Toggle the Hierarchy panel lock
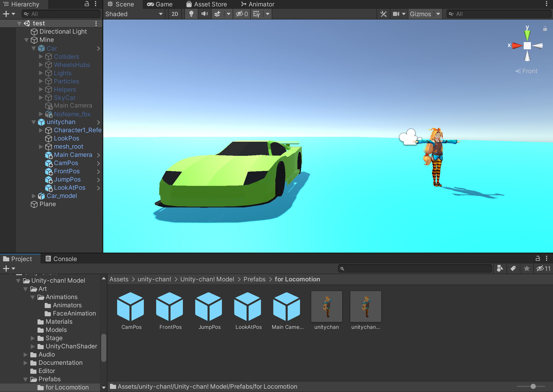 87,4
